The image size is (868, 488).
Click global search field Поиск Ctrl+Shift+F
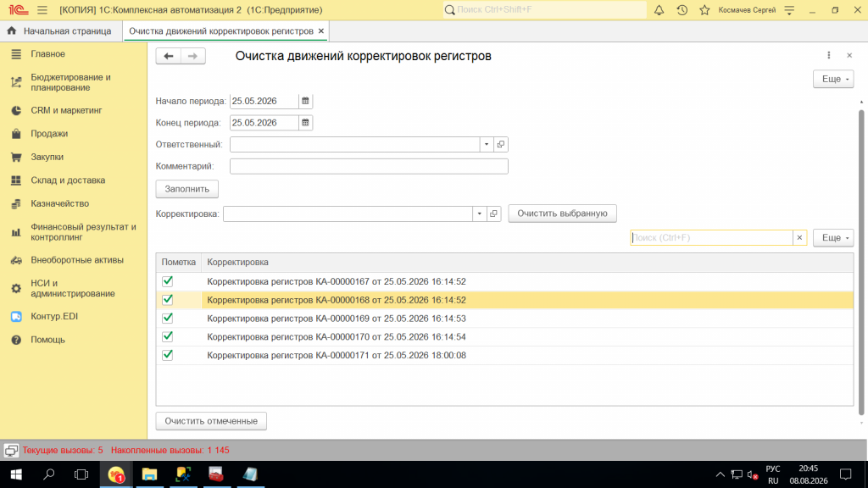[545, 10]
